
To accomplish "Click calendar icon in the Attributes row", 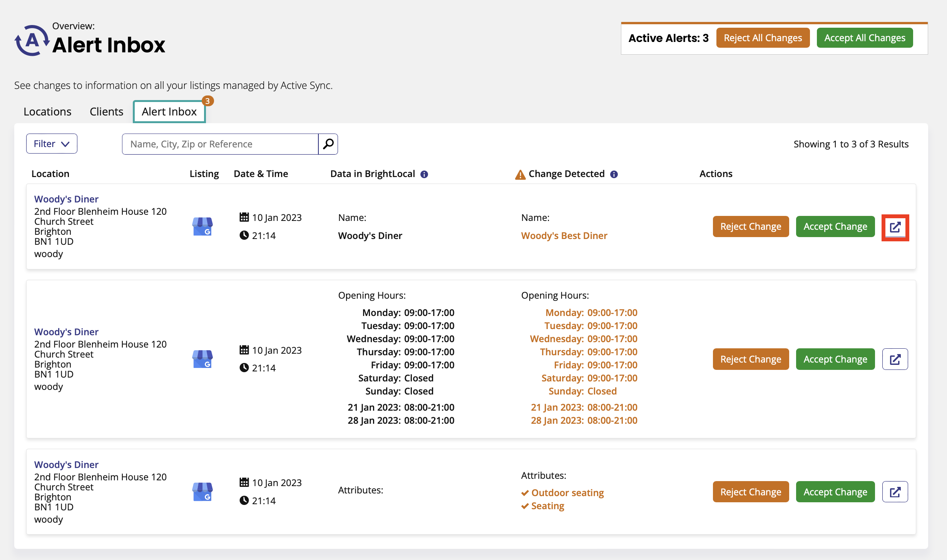I will (x=244, y=482).
